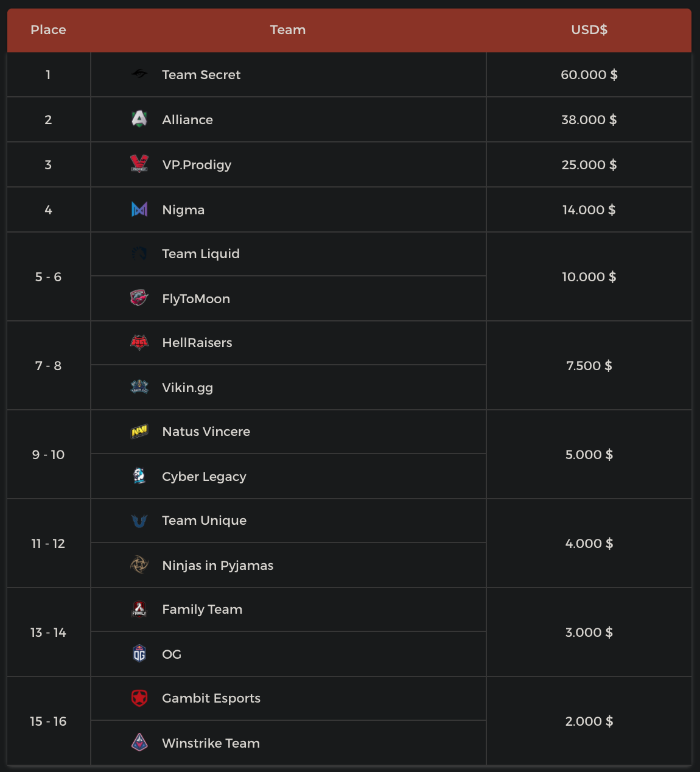Click the Ninjas in Pyjamas logo
Image resolution: width=700 pixels, height=772 pixels.
pos(139,565)
